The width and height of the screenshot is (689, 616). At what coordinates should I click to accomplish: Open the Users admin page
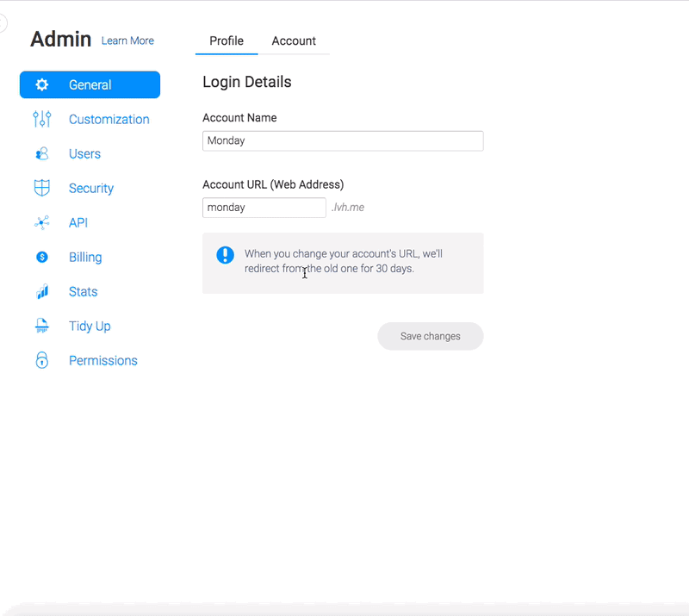point(84,153)
